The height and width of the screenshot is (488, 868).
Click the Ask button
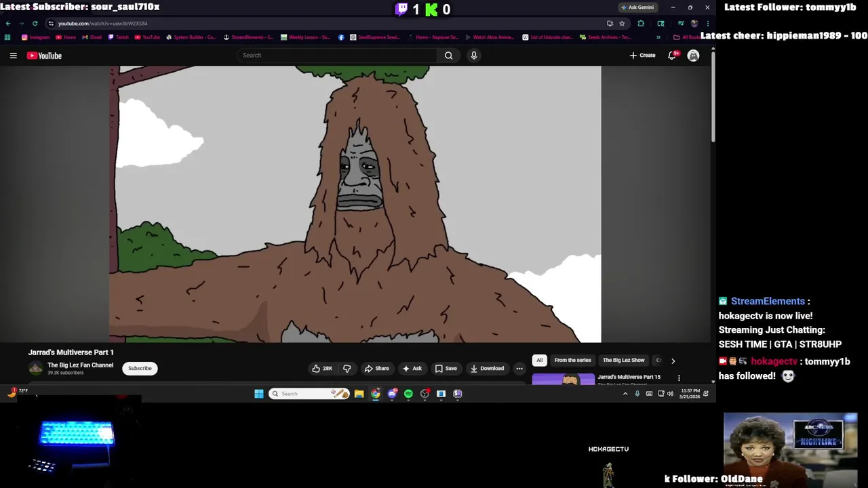(412, 368)
